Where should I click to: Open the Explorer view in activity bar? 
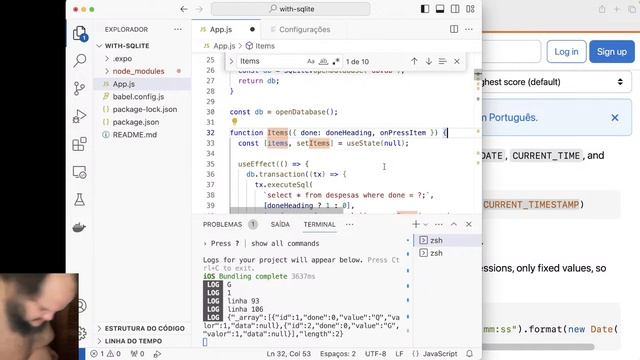80,33
